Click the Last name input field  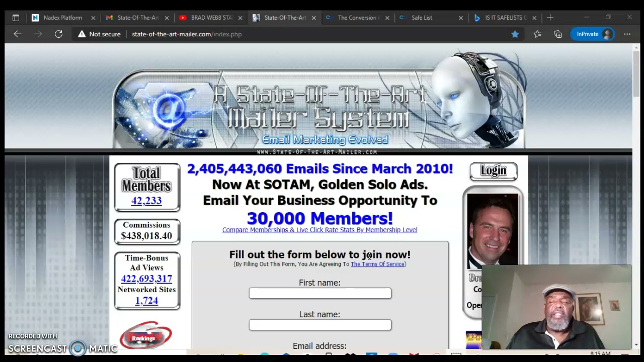(320, 325)
